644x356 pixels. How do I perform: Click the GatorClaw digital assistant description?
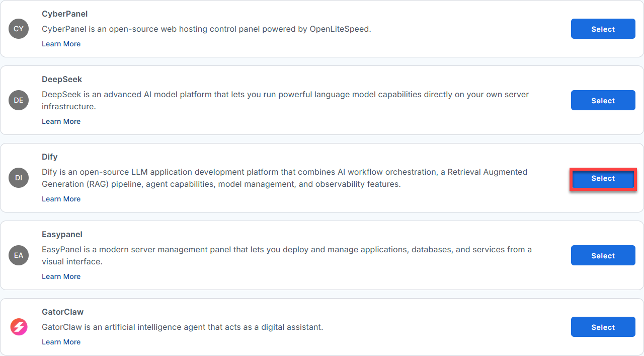click(x=182, y=327)
